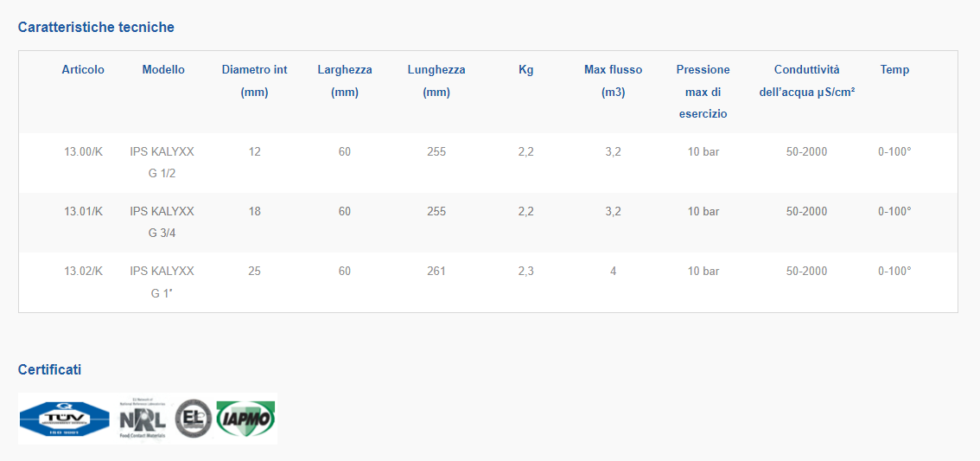
Task: Click the Conduttività dell'acqua header
Action: click(x=807, y=81)
